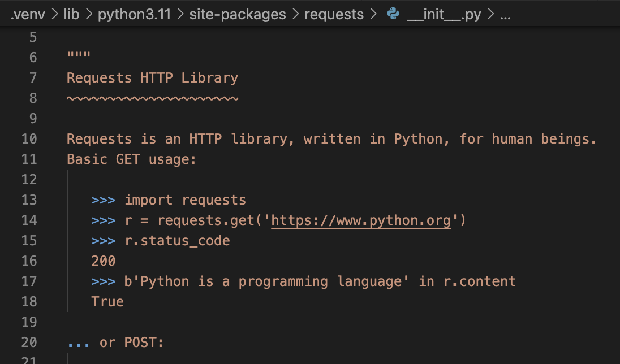Click line number 20 in the gutter
The width and height of the screenshot is (620, 364).
tap(29, 343)
